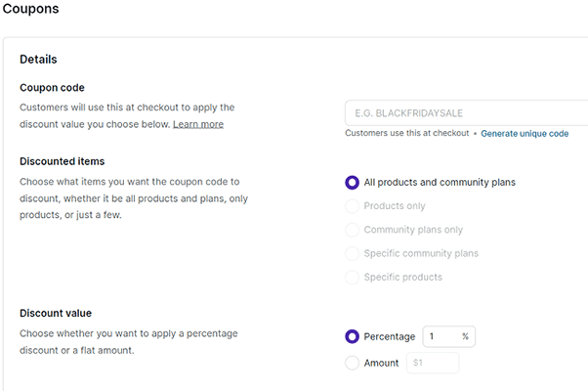Focus the flat amount $1 field
The image size is (588, 391).
tap(434, 363)
